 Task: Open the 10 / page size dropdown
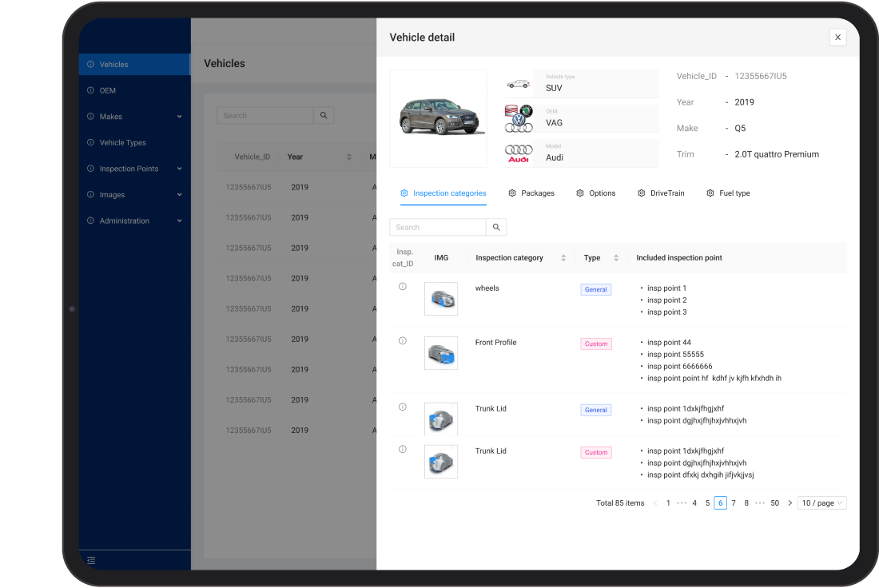[821, 503]
